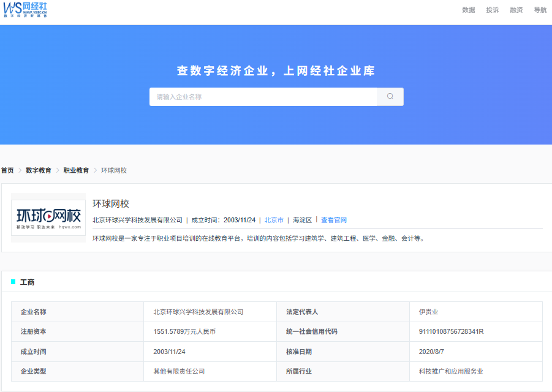Image resolution: width=552 pixels, height=392 pixels.
Task: Open the 网经社 logo homepage
Action: (25, 10)
